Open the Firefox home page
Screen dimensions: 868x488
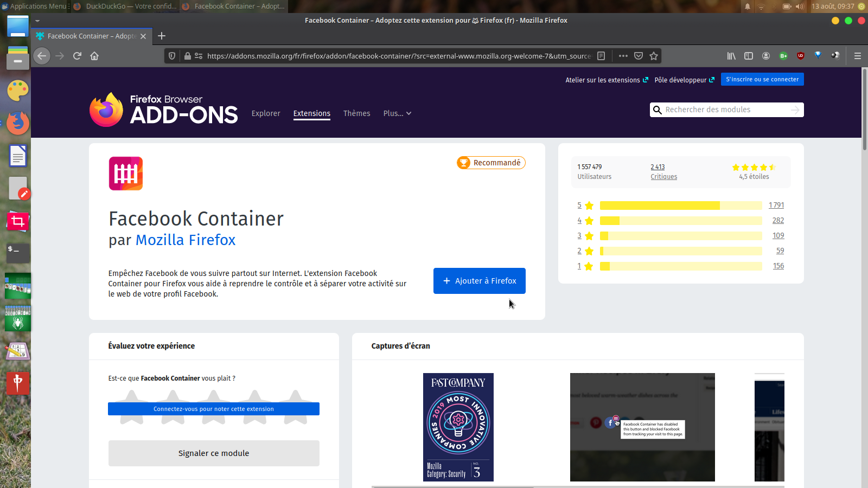[x=94, y=56]
